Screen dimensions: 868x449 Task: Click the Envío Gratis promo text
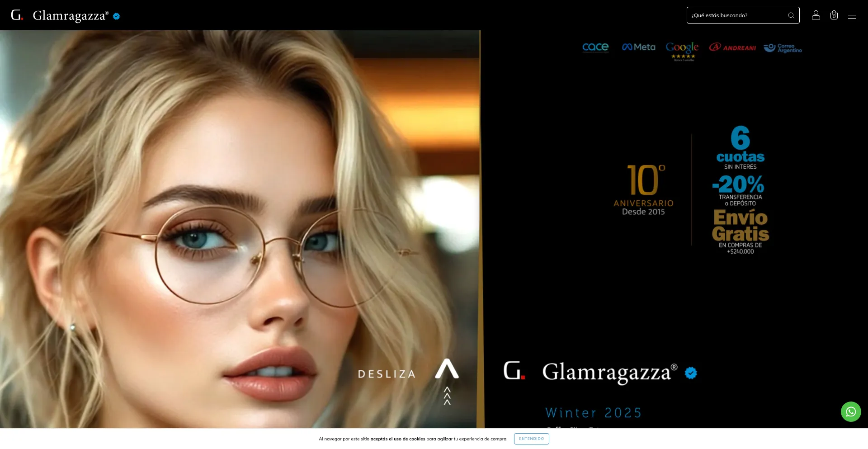[x=740, y=226]
